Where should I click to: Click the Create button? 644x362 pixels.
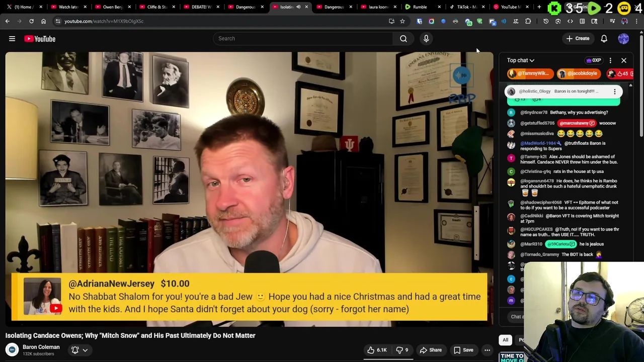point(578,39)
